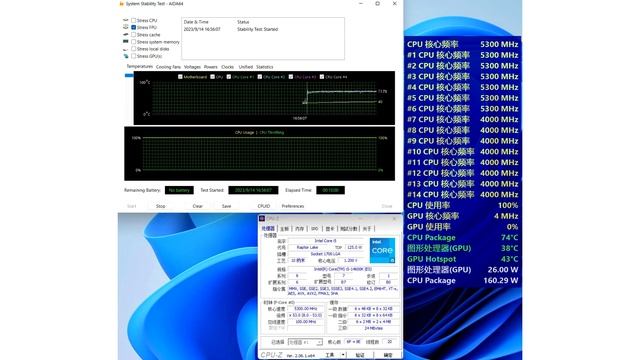Image resolution: width=640 pixels, height=360 pixels.
Task: Click the GPU Hotspot 43°C row
Action: (x=462, y=259)
